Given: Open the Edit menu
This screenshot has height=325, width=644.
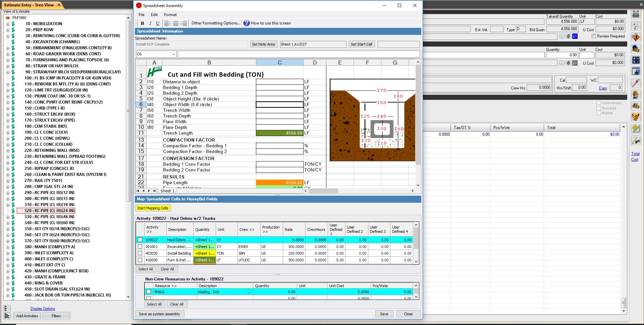Looking at the screenshot, I should tap(154, 15).
